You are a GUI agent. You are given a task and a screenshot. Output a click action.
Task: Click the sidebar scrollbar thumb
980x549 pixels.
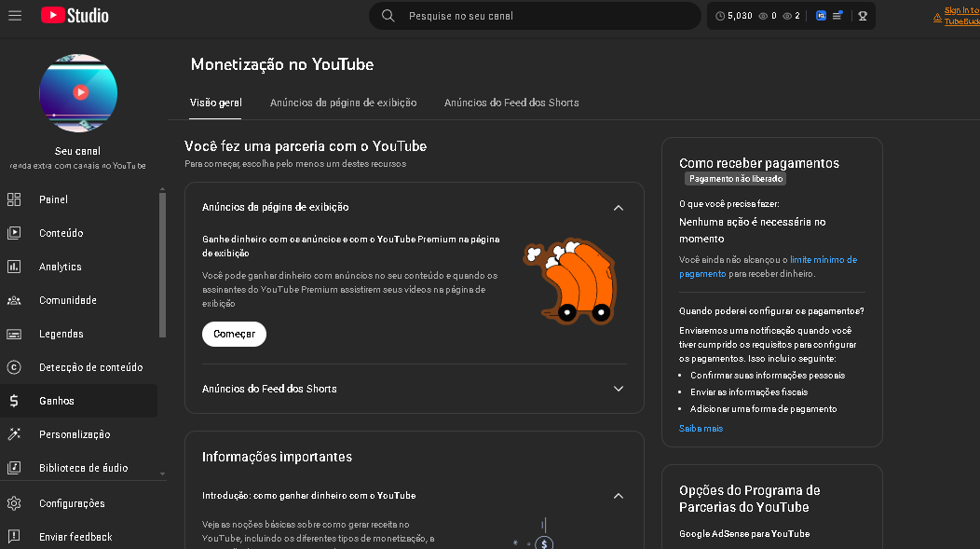(162, 265)
